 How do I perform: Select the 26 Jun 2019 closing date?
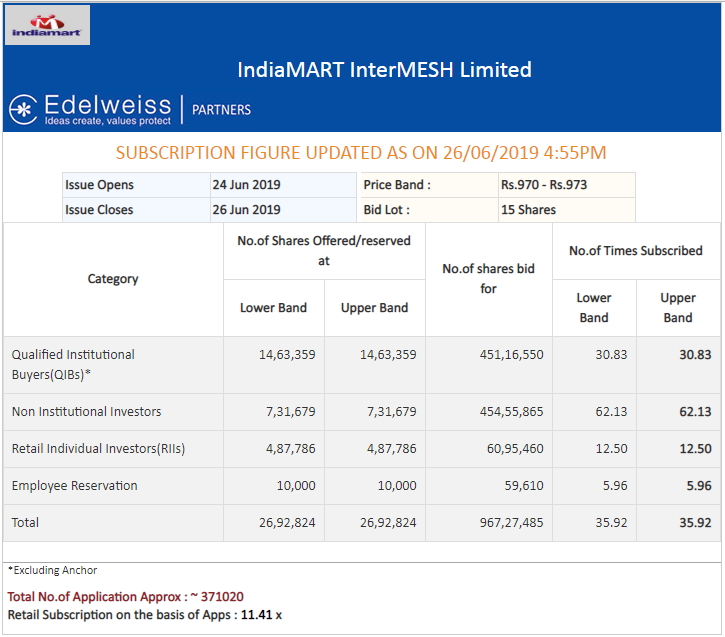coord(246,210)
